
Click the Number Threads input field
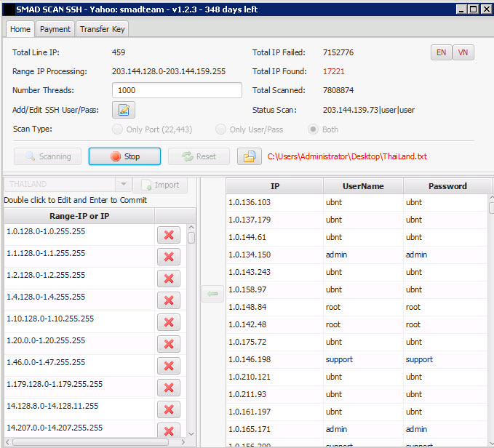click(177, 91)
